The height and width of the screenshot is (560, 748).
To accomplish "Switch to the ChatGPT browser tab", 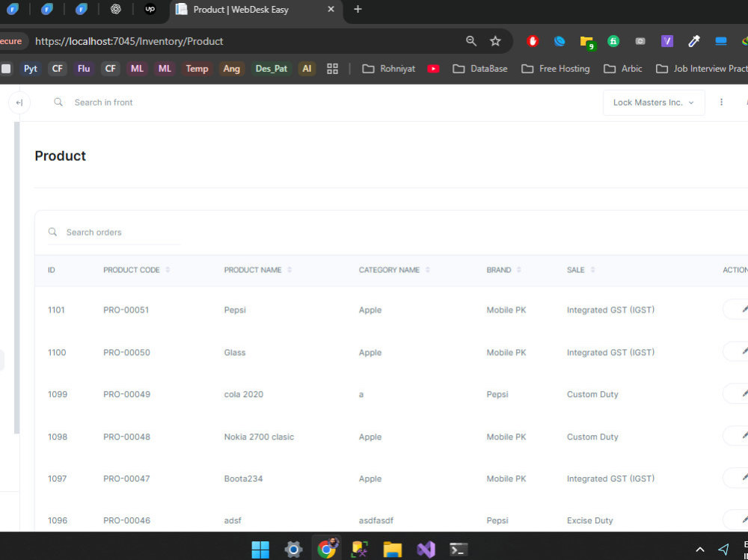I will pyautogui.click(x=115, y=9).
